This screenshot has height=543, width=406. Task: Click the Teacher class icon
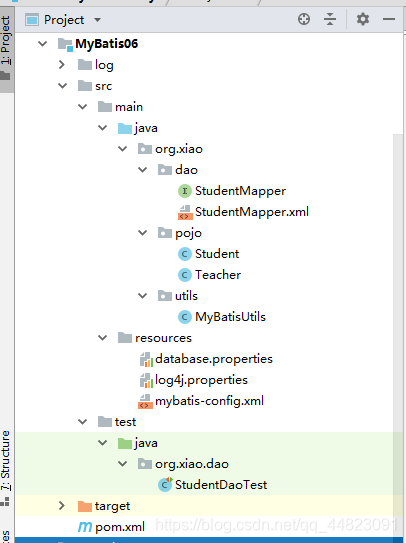[x=185, y=275]
